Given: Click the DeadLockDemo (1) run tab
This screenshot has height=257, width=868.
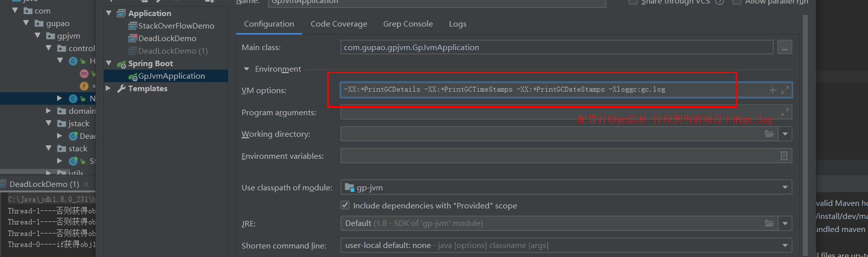Looking at the screenshot, I should click(44, 184).
